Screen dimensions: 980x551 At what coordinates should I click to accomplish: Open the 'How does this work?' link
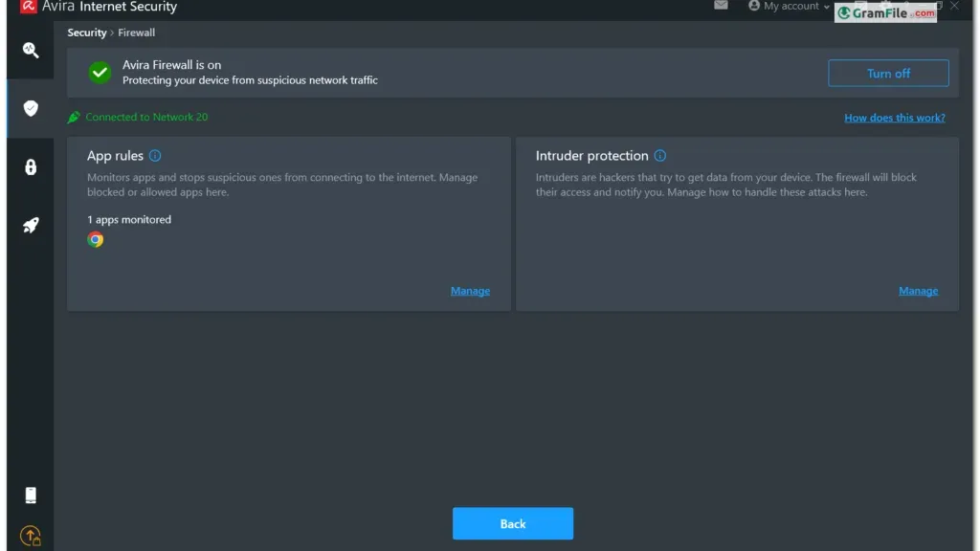pyautogui.click(x=895, y=118)
